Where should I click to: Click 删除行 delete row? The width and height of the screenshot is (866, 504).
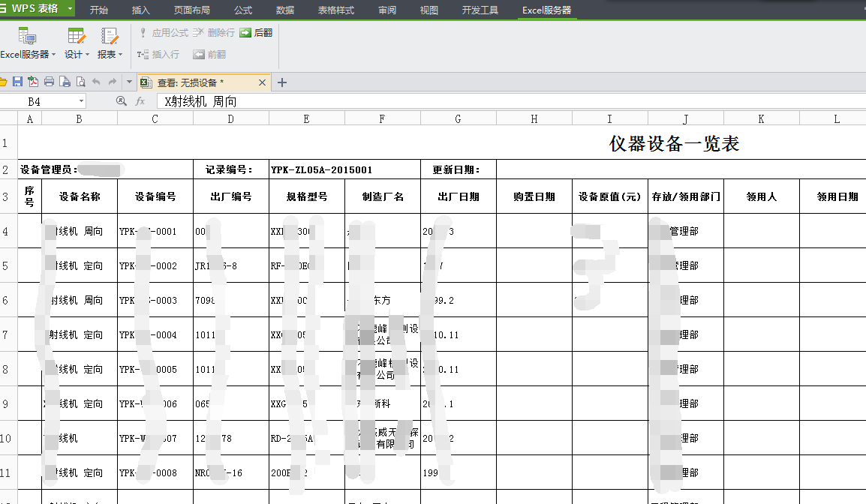click(x=215, y=32)
